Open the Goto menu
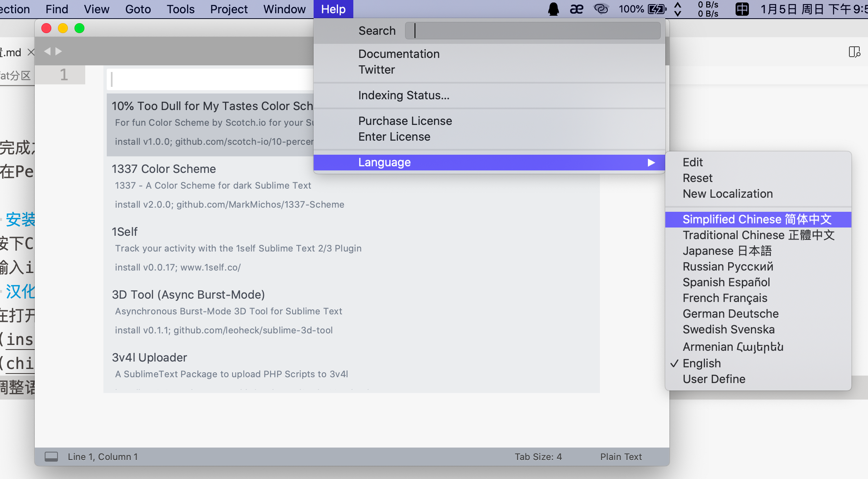 pos(138,9)
